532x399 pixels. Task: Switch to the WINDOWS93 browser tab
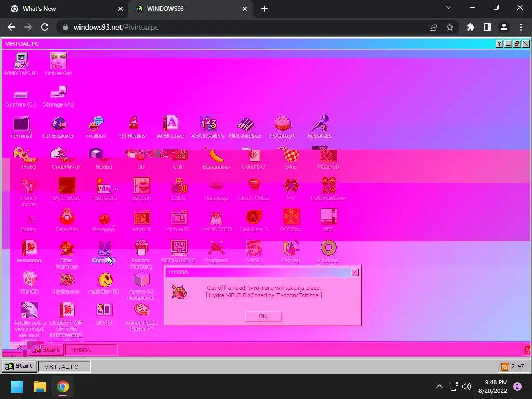coord(191,9)
